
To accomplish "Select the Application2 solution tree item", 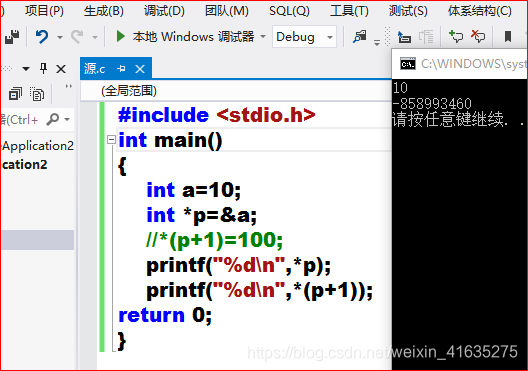I will click(x=38, y=145).
